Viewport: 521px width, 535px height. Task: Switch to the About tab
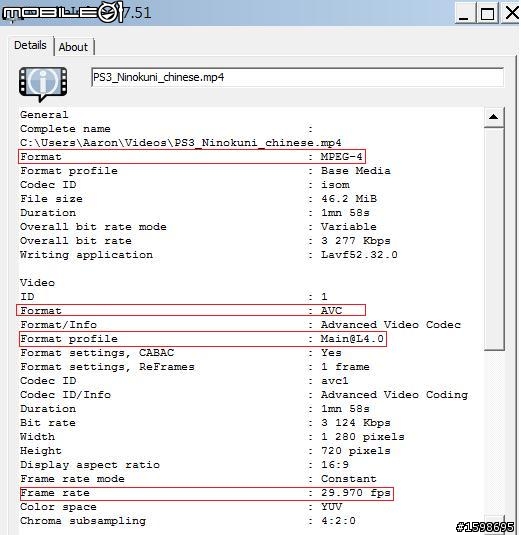[x=73, y=47]
